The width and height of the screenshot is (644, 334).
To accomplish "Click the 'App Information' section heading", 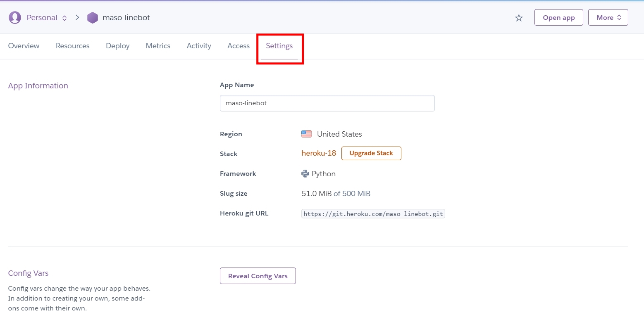I will click(38, 86).
